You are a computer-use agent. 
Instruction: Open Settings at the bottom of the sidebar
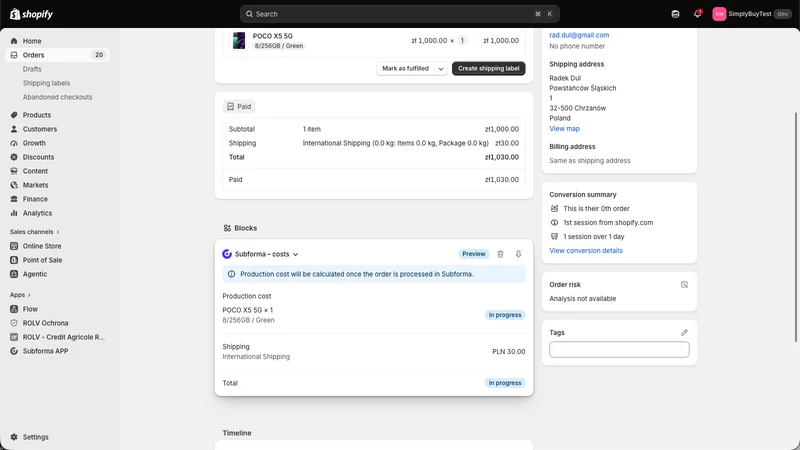tap(35, 437)
